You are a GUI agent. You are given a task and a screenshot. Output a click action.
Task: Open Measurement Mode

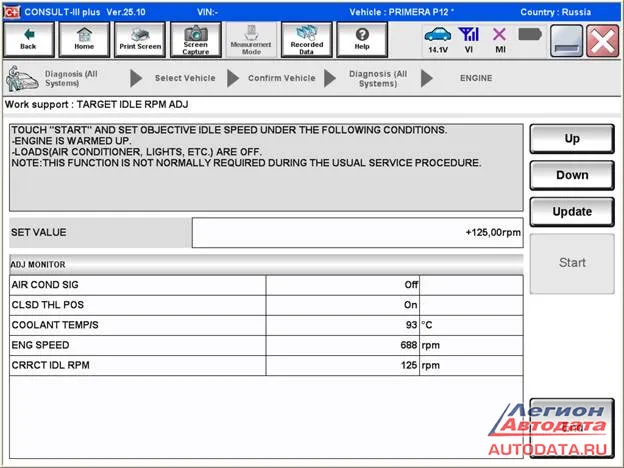251,40
